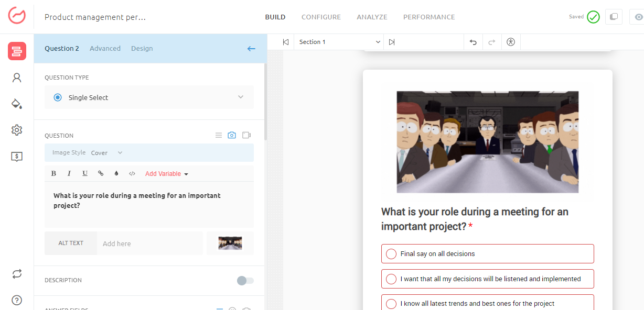Screen dimensions: 644x310
Task: Click the copy pages icon at top right
Action: (614, 17)
